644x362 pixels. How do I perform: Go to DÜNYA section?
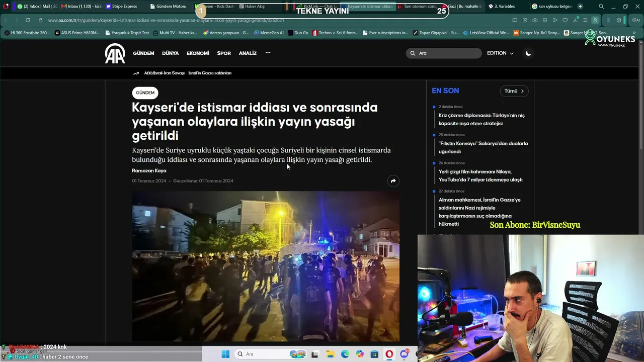click(170, 53)
